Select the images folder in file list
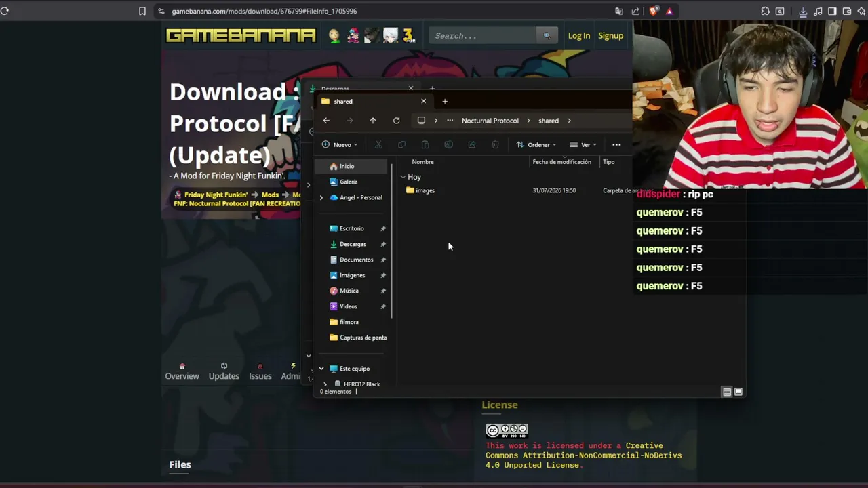Image resolution: width=868 pixels, height=488 pixels. click(425, 190)
